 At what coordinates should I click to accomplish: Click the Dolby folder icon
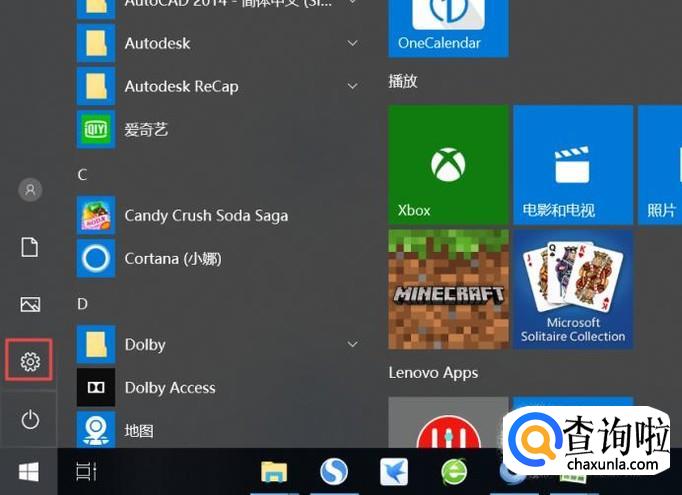96,344
